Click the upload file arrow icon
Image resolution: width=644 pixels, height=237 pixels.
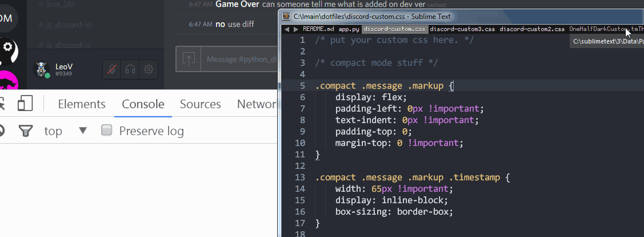pos(189,59)
